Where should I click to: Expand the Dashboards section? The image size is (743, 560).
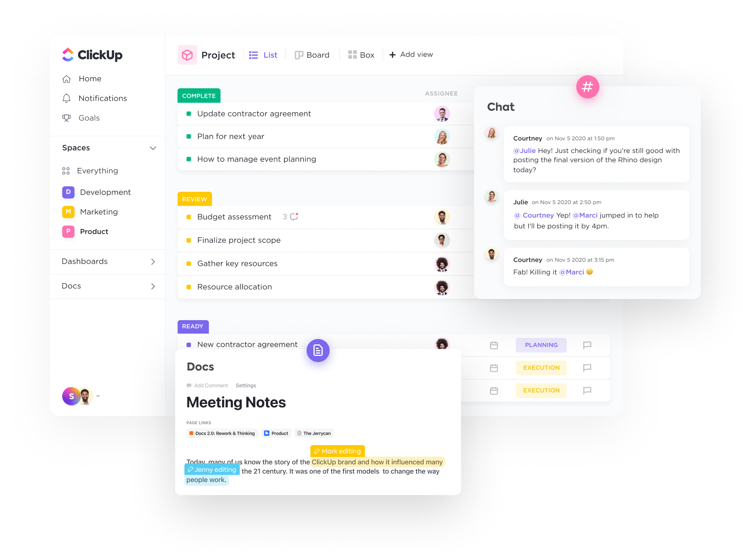153,261
